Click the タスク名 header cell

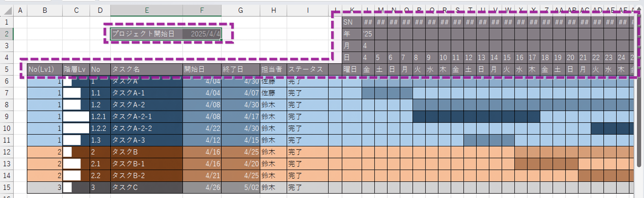[x=146, y=69]
